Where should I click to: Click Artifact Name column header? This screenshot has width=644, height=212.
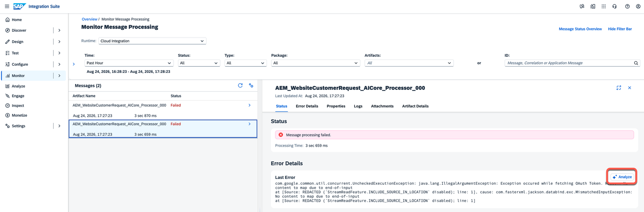point(84,96)
